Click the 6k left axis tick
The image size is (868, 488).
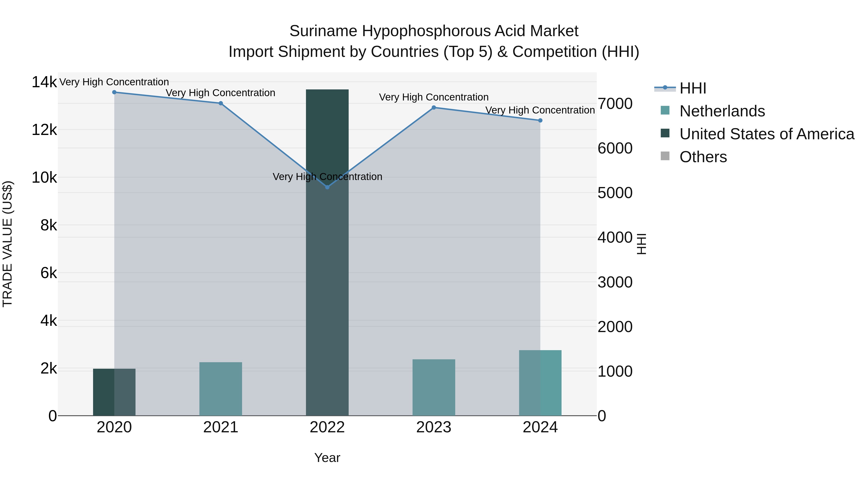coord(48,273)
